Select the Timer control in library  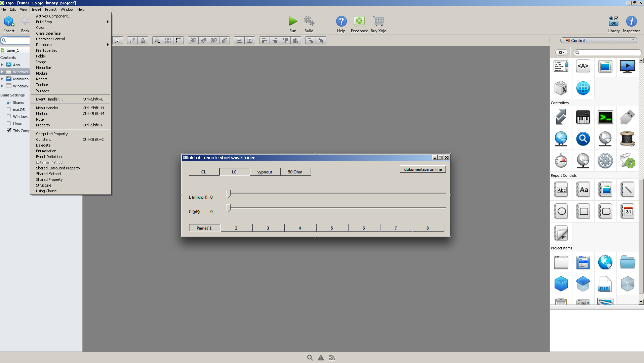click(561, 161)
